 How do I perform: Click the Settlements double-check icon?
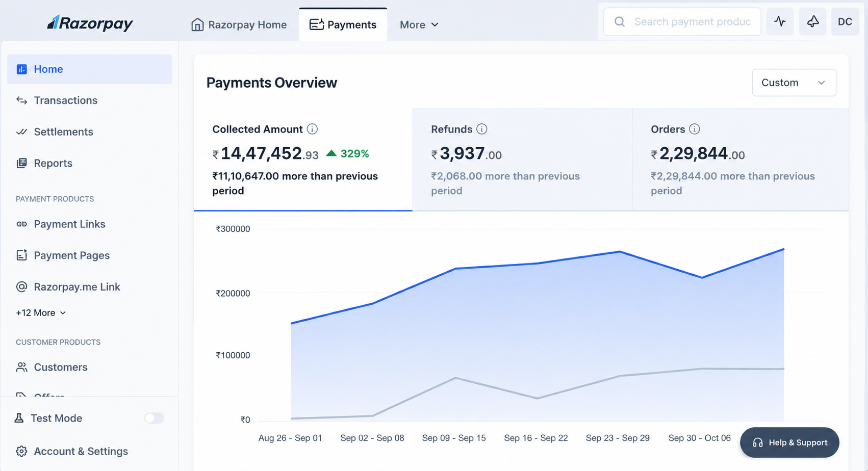[x=21, y=132]
